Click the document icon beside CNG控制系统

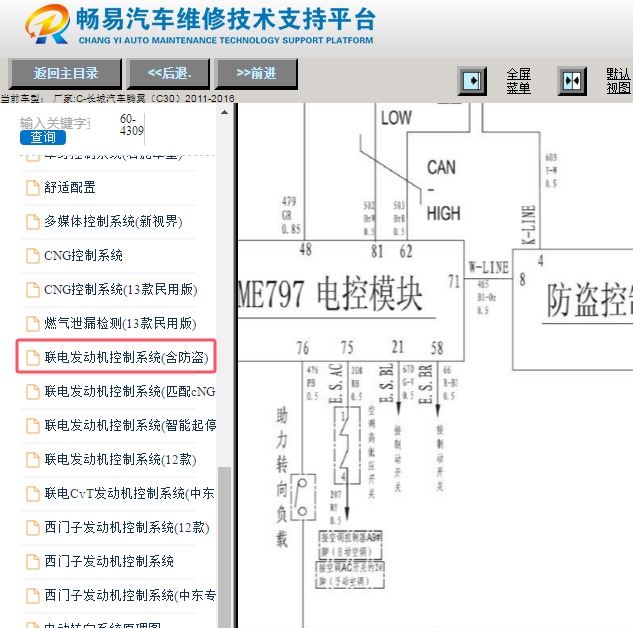pyautogui.click(x=33, y=256)
